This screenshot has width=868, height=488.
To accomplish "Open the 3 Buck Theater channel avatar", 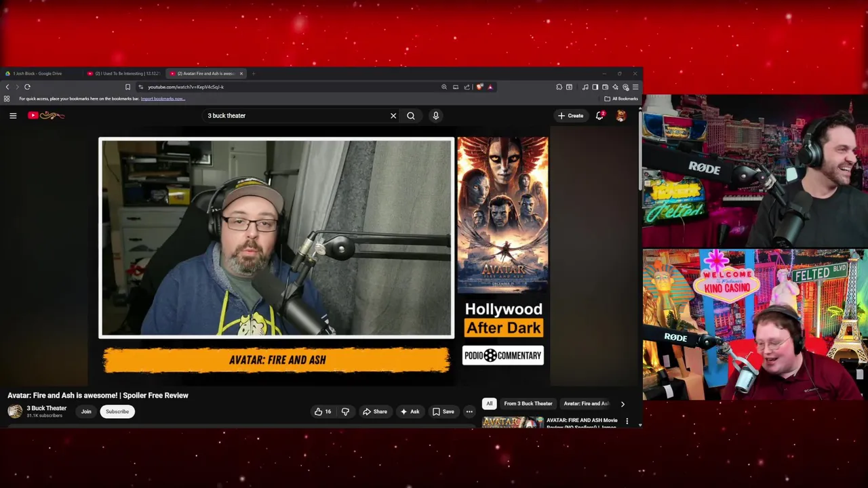I will (15, 411).
